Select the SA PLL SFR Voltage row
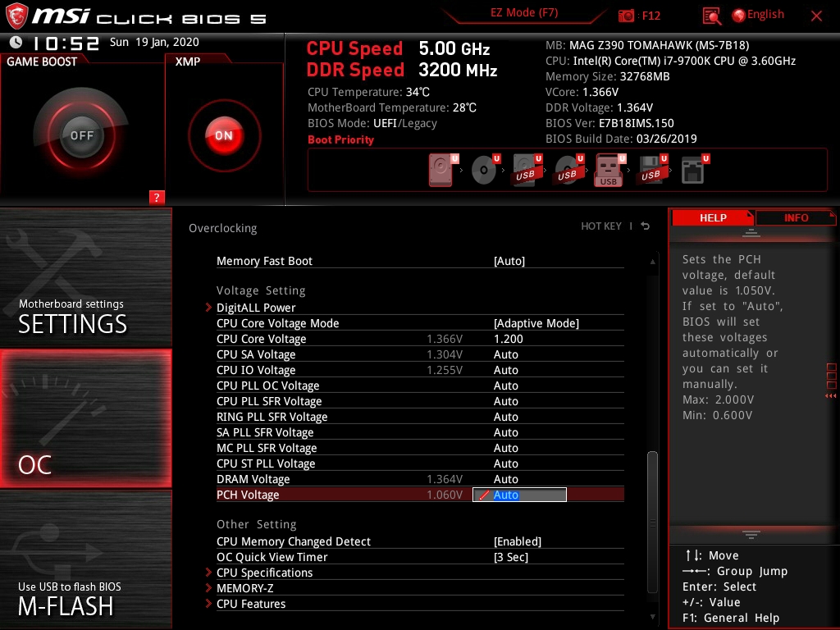 tap(420, 431)
